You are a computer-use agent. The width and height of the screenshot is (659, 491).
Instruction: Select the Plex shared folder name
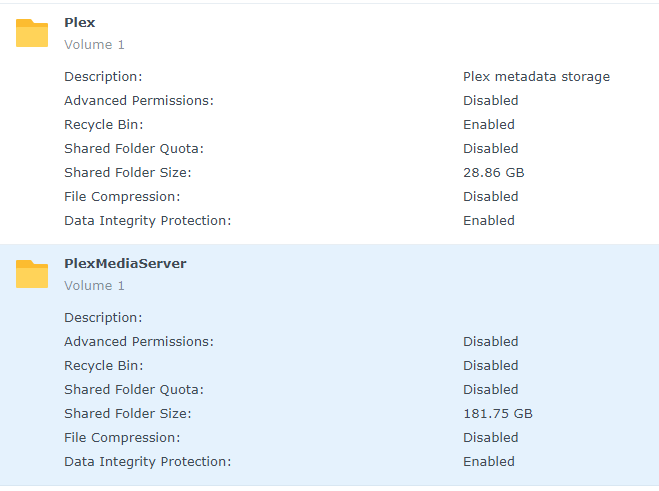(80, 22)
